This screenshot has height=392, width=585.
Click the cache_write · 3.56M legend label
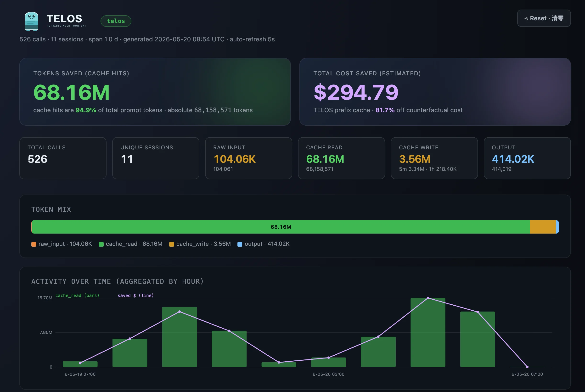[203, 244]
